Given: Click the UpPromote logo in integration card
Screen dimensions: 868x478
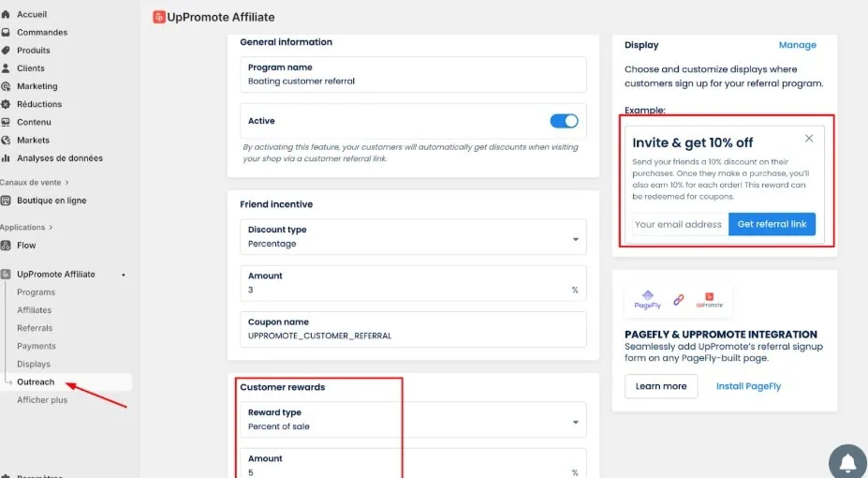Looking at the screenshot, I should (x=709, y=300).
